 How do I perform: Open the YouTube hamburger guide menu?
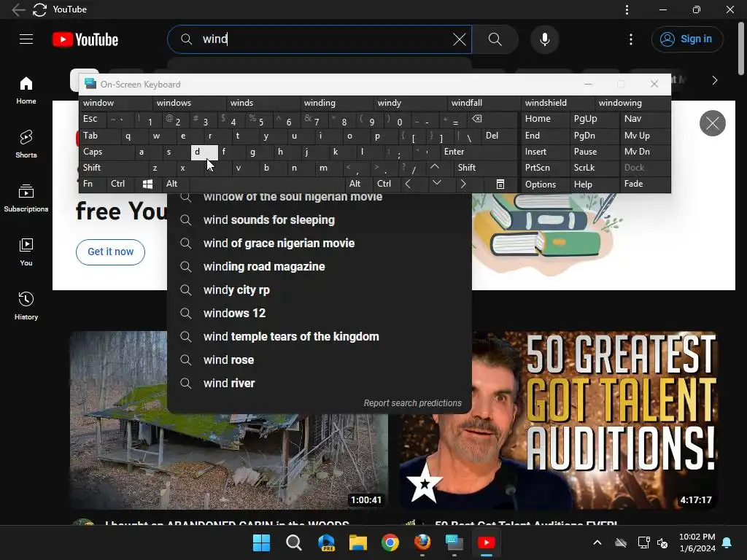tap(26, 39)
